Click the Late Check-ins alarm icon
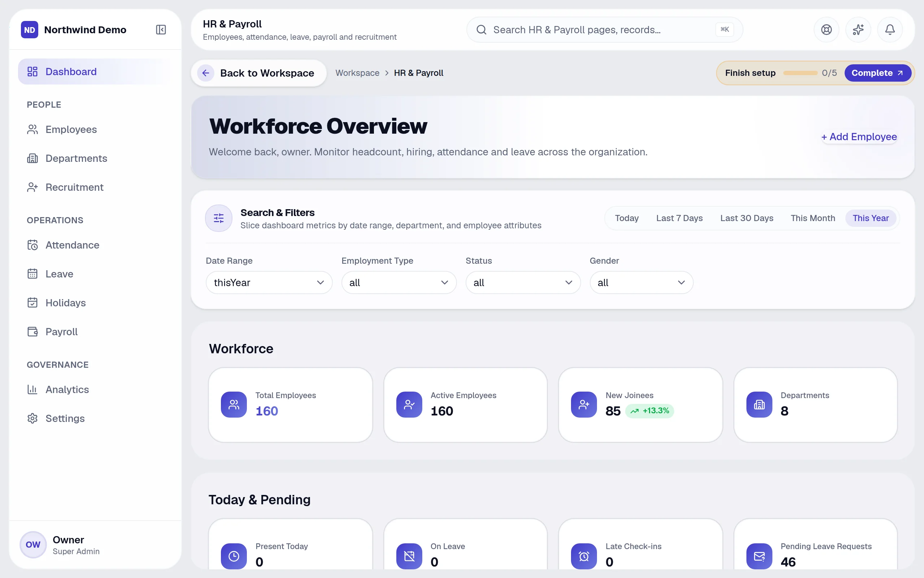Viewport: 924px width, 578px height. point(584,556)
